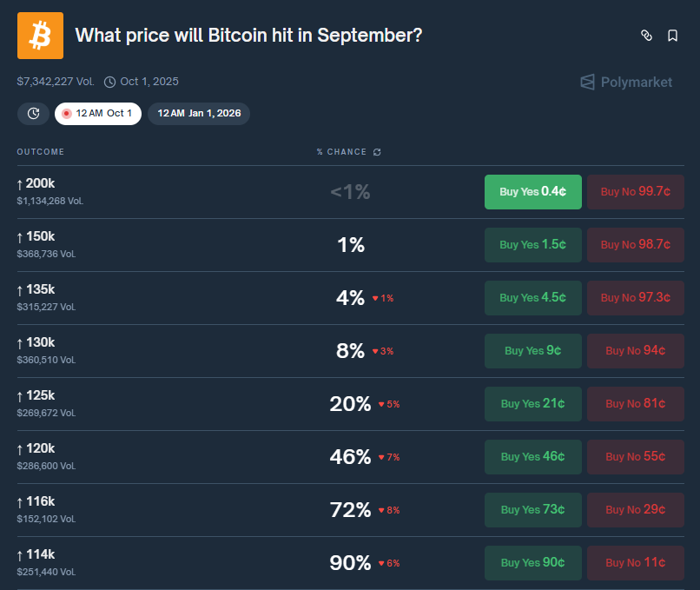700x590 pixels.
Task: Buy Yes at 0.4¢ on the 200k outcome
Action: [532, 191]
